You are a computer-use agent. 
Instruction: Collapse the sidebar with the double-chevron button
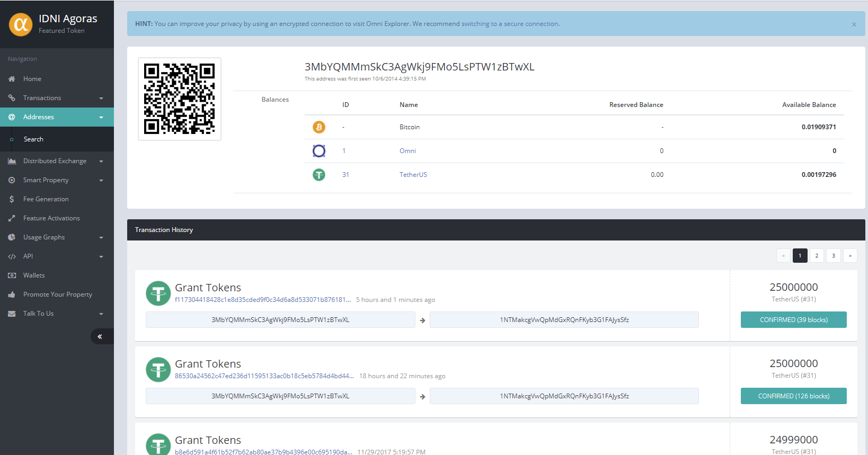(x=100, y=336)
